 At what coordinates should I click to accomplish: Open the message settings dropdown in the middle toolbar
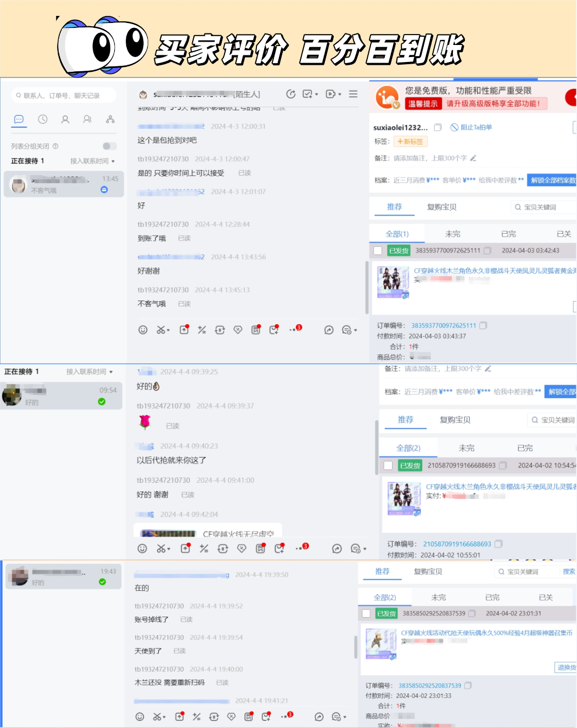click(x=358, y=549)
